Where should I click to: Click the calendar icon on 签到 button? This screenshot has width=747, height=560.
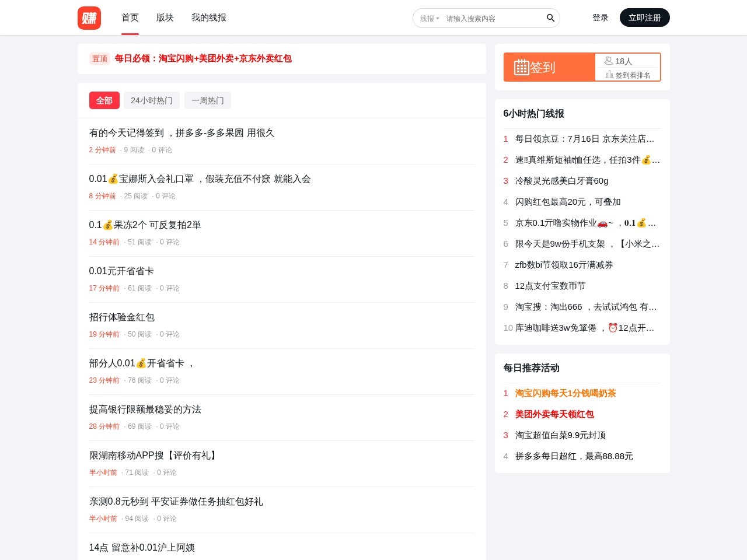[521, 67]
